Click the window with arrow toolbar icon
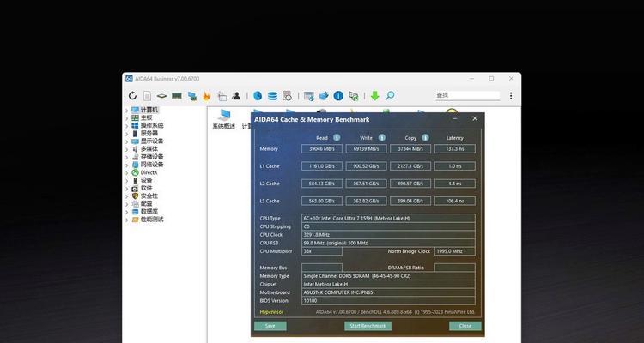Viewport: 644px width, 343px height. 309,96
